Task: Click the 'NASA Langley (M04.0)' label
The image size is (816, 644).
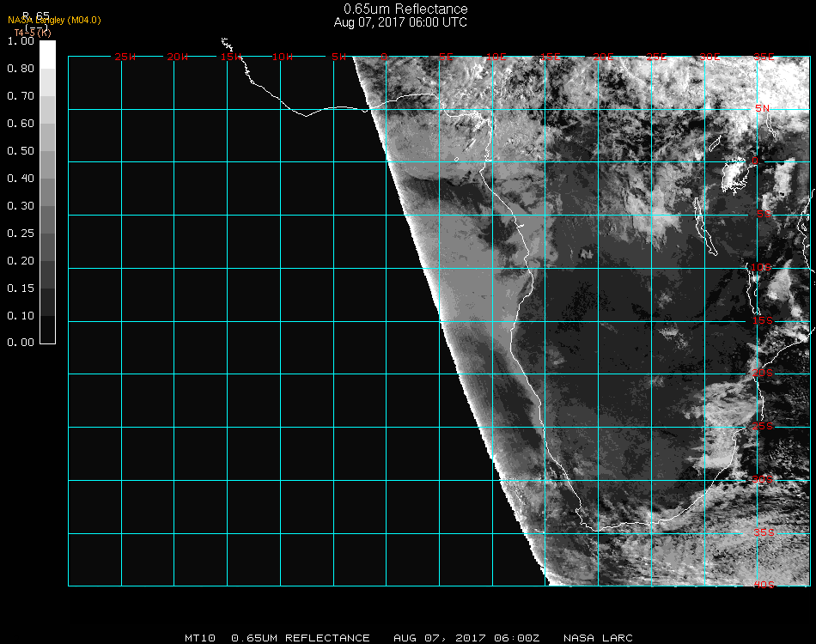Action: 54,21
